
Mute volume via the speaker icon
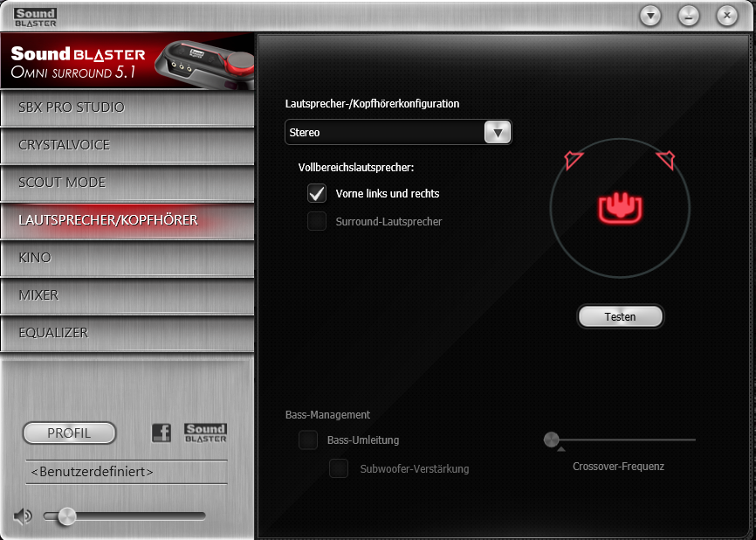pyautogui.click(x=22, y=516)
